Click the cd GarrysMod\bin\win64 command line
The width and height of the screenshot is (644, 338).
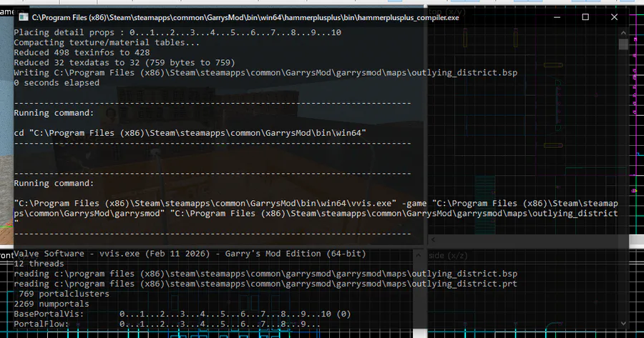190,133
